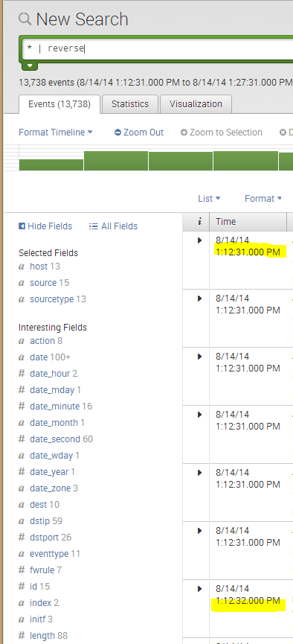Switch to the Visualization tab
The image size is (293, 644).
pyautogui.click(x=196, y=104)
